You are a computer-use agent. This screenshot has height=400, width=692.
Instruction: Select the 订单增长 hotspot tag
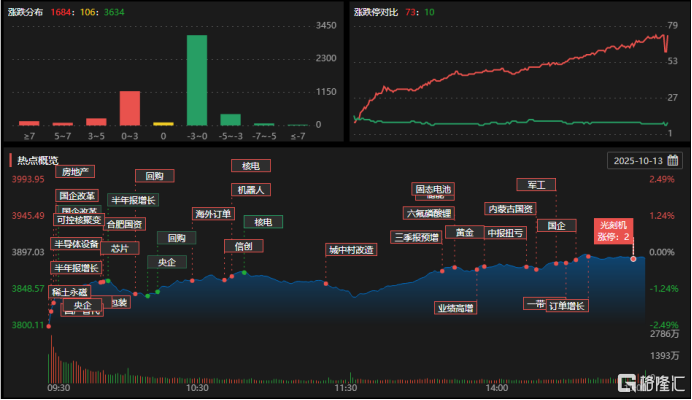567,306
